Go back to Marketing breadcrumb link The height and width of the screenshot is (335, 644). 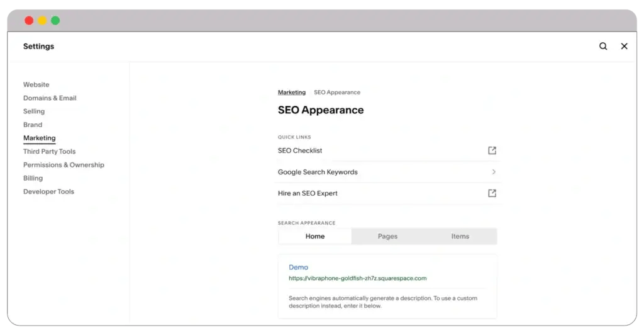[x=292, y=93]
